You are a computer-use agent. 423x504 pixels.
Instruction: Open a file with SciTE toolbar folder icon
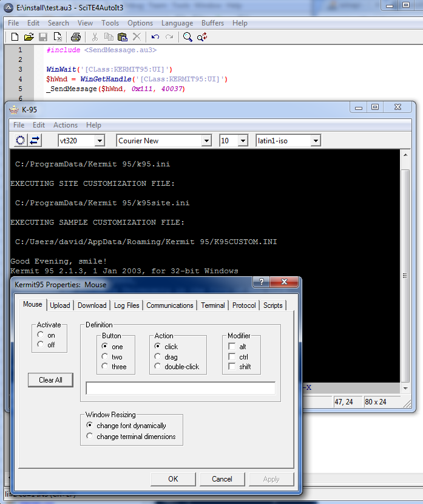coord(29,37)
